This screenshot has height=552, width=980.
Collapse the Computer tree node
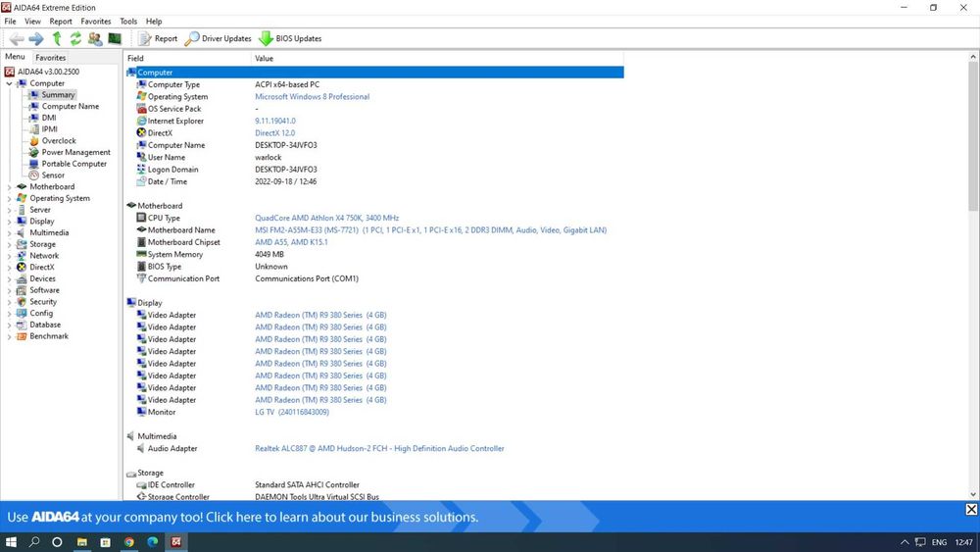point(10,83)
